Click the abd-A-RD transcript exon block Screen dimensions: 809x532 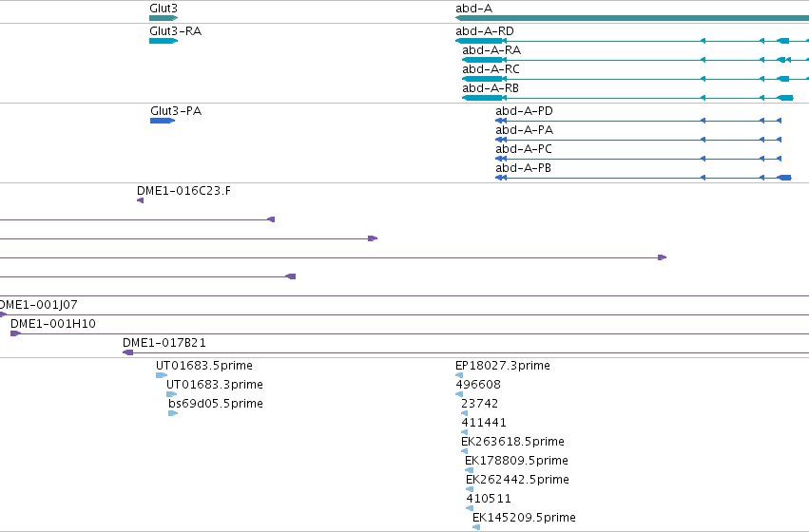pyautogui.click(x=479, y=41)
